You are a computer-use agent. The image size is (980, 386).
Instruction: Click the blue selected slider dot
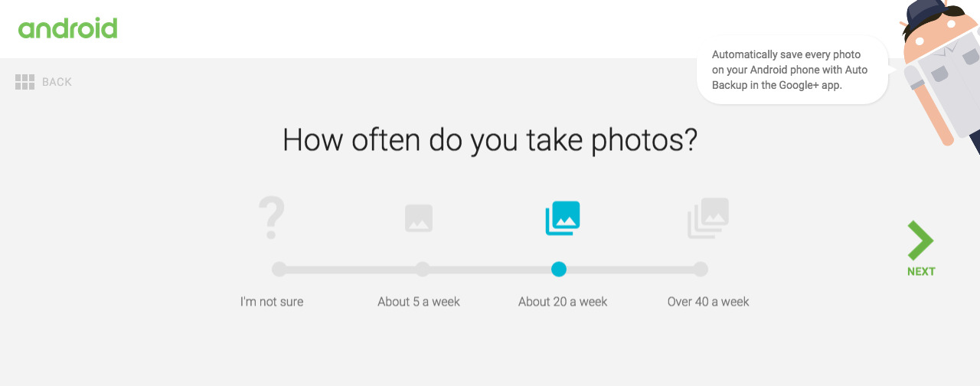(x=559, y=270)
